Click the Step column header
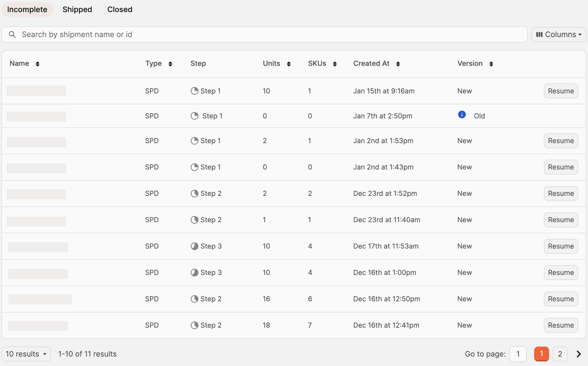The height and width of the screenshot is (366, 588). tap(198, 63)
